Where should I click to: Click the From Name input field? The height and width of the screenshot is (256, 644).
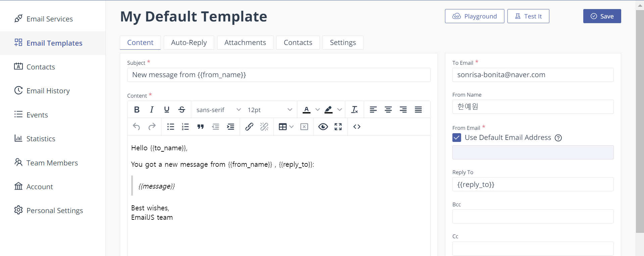pos(533,107)
